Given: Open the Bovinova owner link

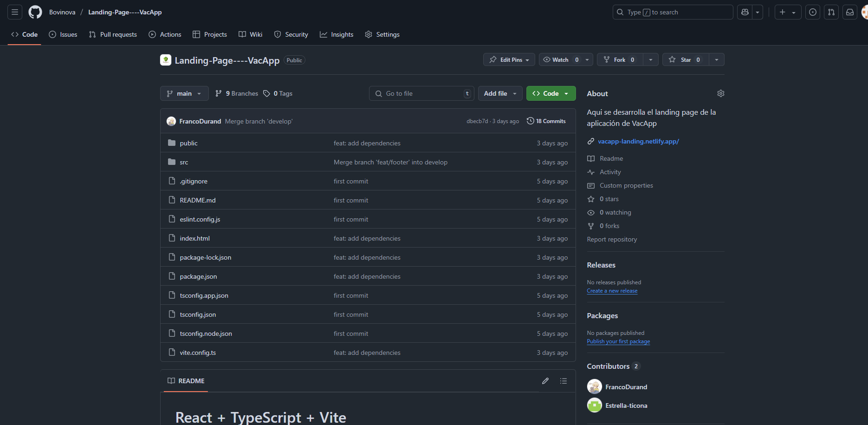Looking at the screenshot, I should [x=62, y=12].
